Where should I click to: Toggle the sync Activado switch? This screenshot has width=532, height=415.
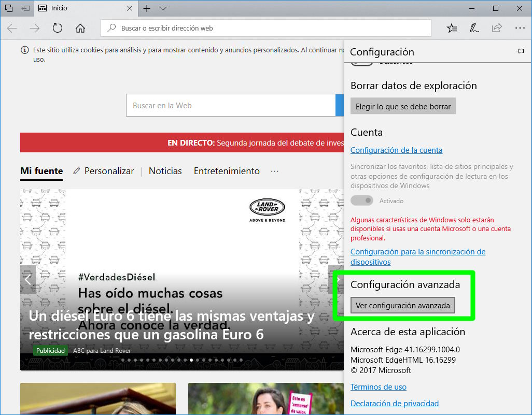pos(361,201)
